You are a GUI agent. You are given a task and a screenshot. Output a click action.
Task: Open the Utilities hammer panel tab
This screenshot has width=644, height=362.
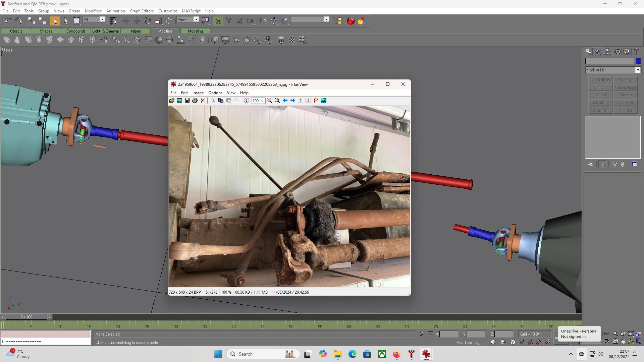pos(636,52)
